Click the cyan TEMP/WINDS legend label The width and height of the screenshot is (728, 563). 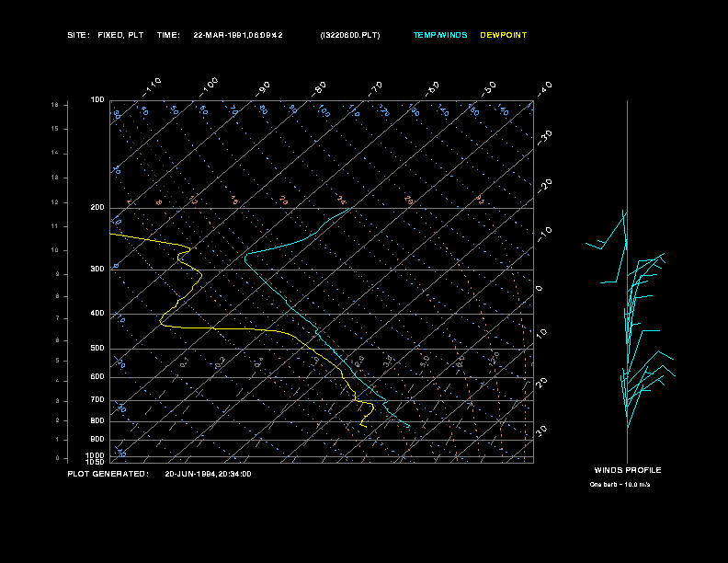click(x=440, y=35)
